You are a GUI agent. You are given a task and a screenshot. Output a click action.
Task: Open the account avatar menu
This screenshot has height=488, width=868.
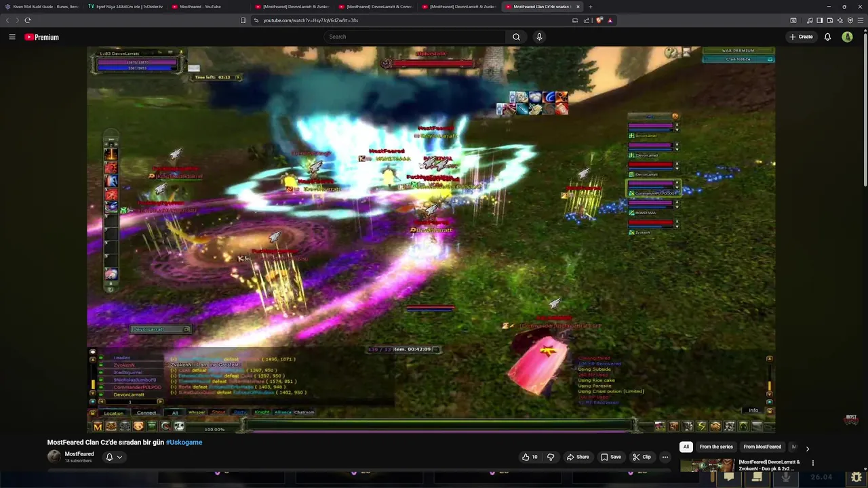pyautogui.click(x=847, y=37)
